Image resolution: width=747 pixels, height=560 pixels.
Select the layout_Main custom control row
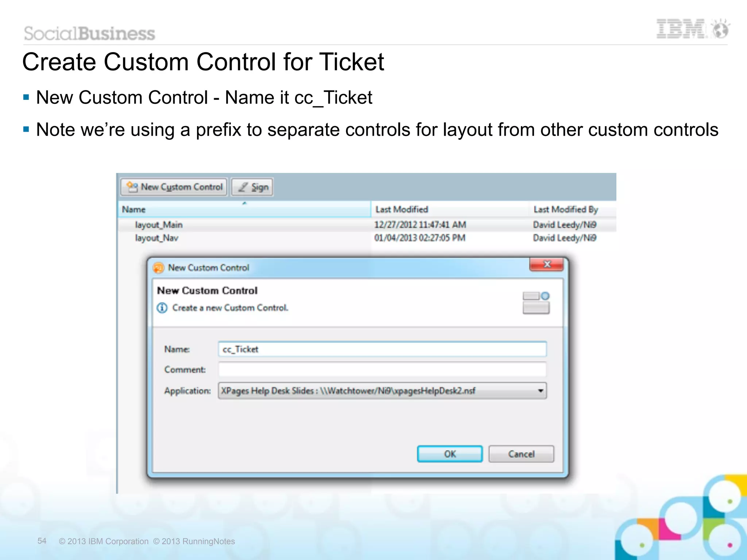pyautogui.click(x=367, y=225)
